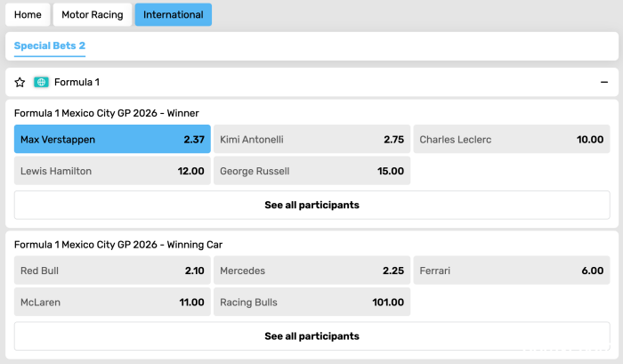Viewport: 623px width, 364px height.
Task: Click the globe icon beside Formula 1
Action: tap(41, 82)
